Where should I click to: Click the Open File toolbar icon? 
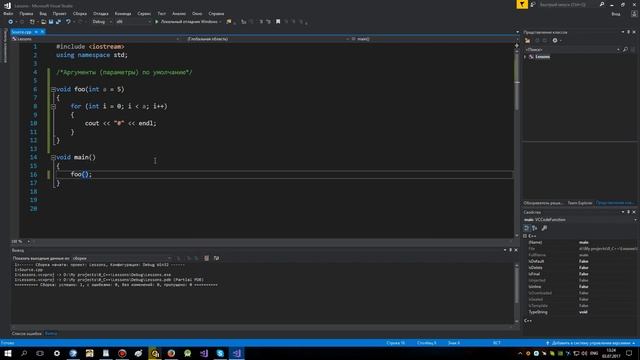coord(43,22)
